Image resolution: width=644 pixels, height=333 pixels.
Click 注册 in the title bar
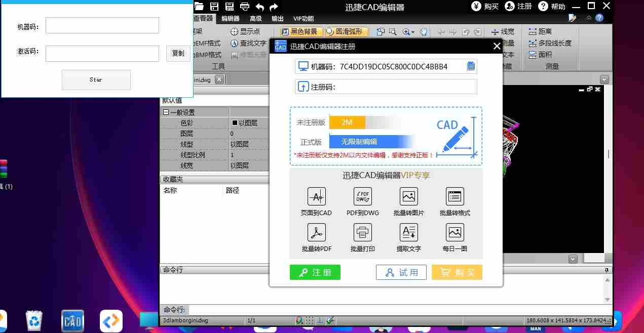coord(518,6)
